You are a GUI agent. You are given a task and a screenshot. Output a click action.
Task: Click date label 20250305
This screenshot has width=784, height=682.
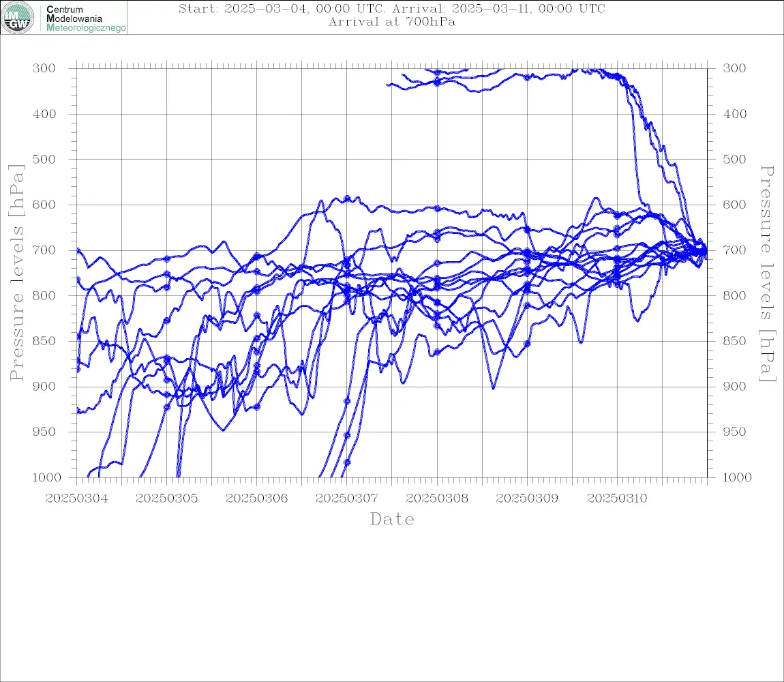[166, 499]
